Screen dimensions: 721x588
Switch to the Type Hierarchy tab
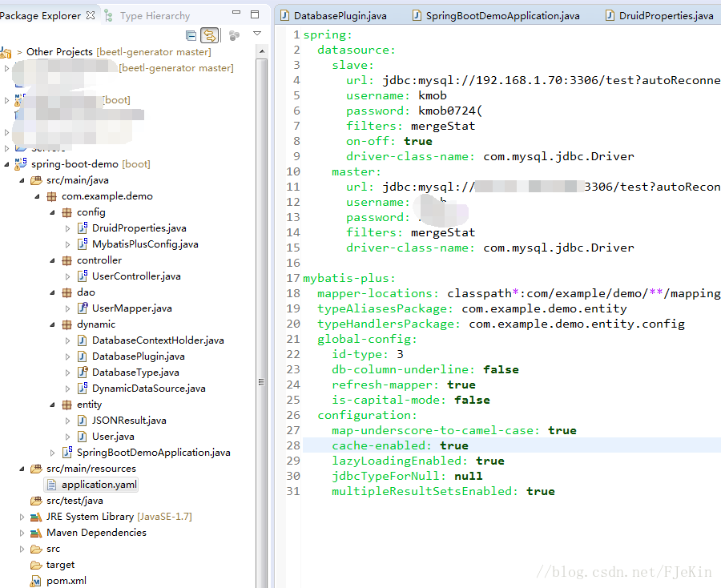coord(147,16)
